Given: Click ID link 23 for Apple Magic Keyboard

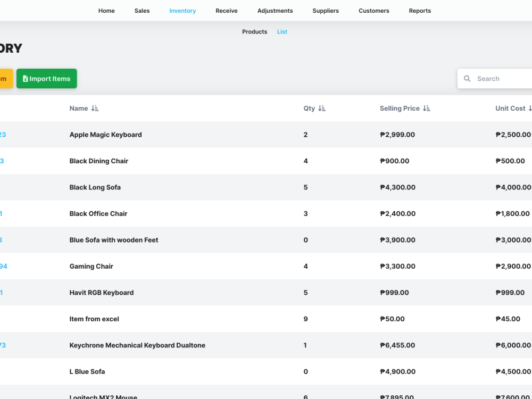Looking at the screenshot, I should 2,135.
